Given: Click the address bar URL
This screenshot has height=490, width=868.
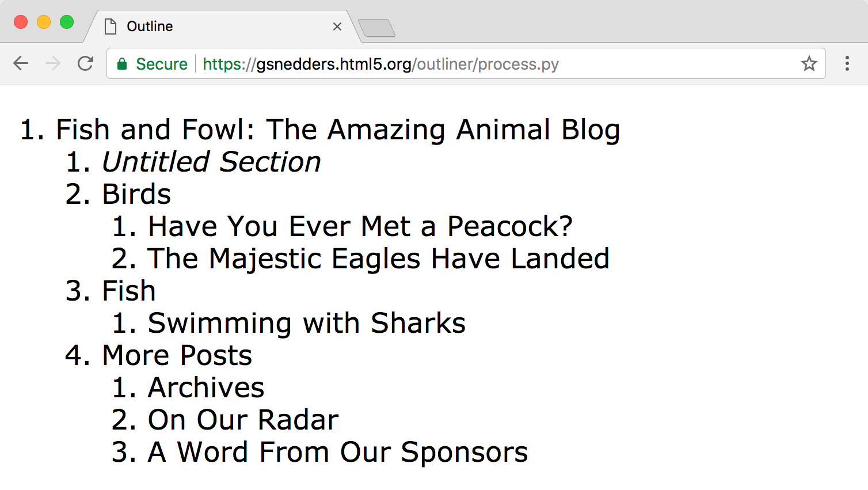Looking at the screenshot, I should coord(380,64).
